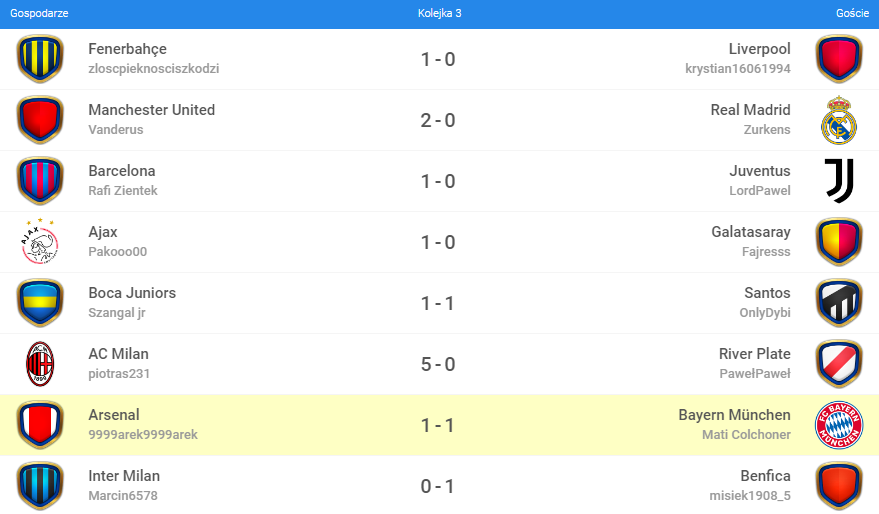Image resolution: width=879 pixels, height=514 pixels.
Task: Click the Santos striped shield badge
Action: click(839, 303)
